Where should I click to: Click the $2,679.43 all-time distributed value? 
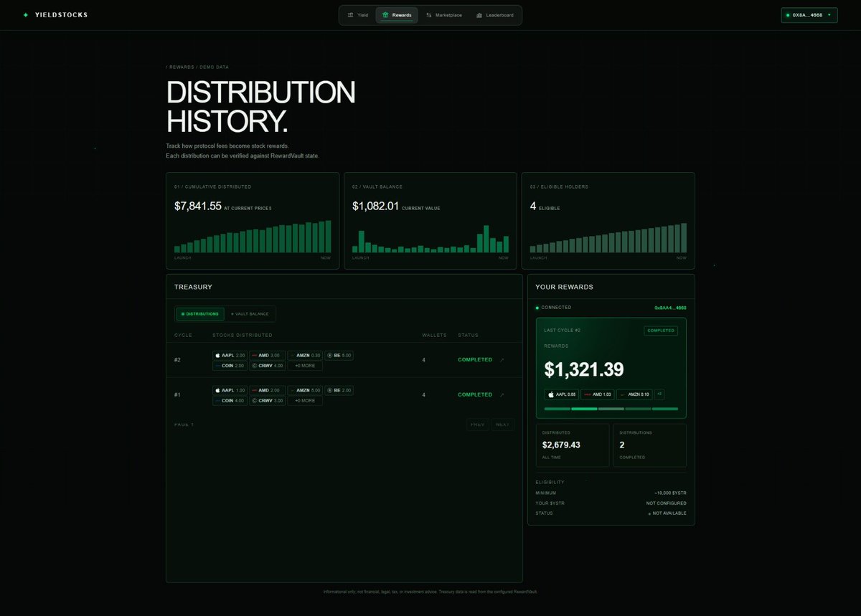click(561, 445)
